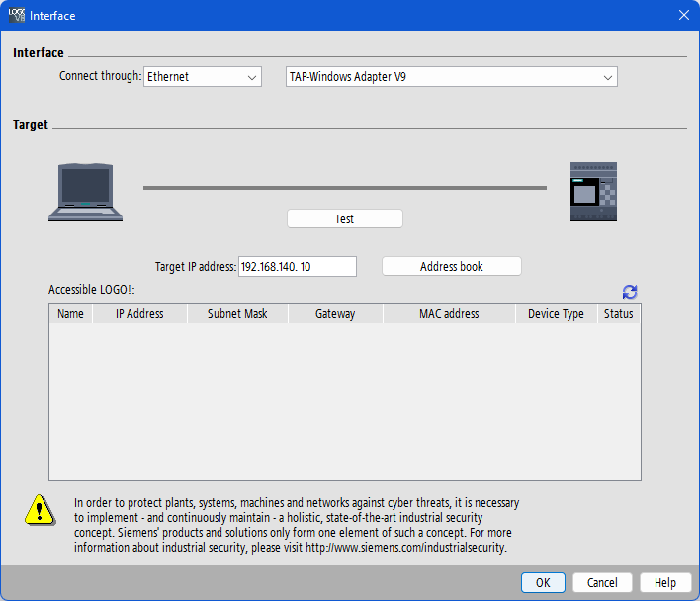This screenshot has height=601, width=700.
Task: Click the LOGO! device module icon
Action: tap(593, 192)
